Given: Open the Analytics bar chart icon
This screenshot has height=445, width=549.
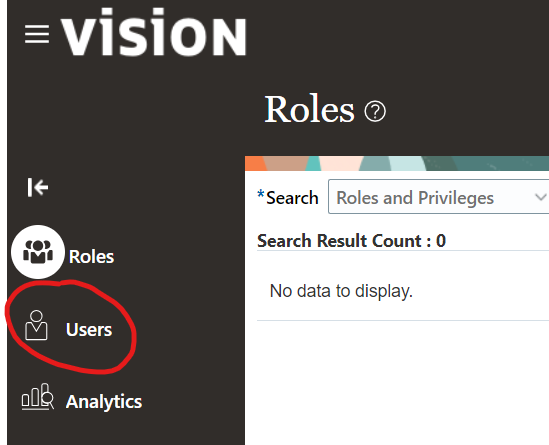Looking at the screenshot, I should coord(38,396).
